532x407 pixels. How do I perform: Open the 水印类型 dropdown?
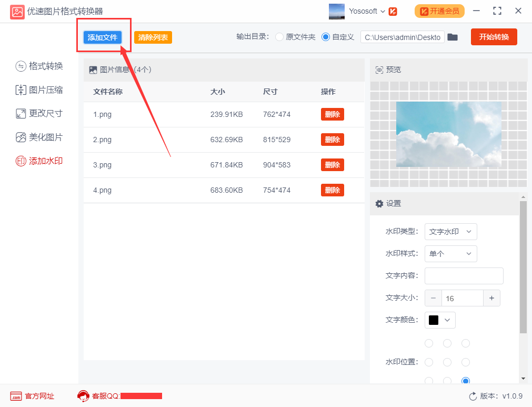(451, 232)
